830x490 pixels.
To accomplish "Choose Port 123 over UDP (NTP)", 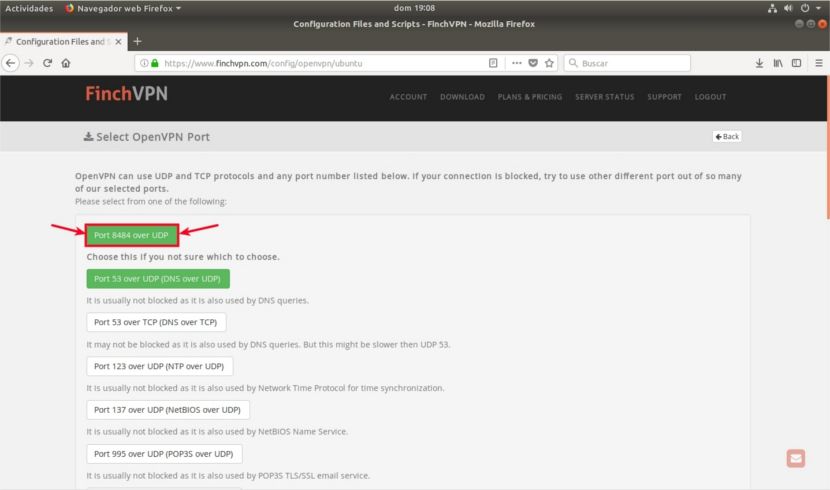I will [159, 366].
